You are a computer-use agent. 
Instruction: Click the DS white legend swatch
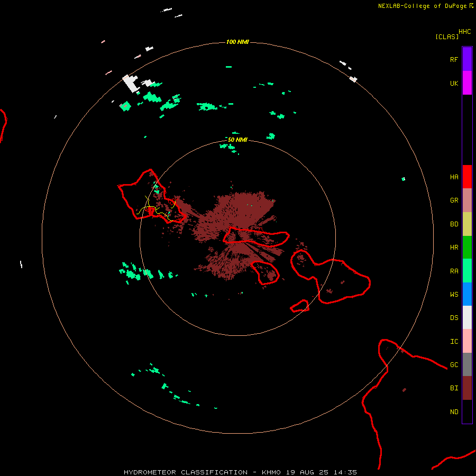tap(467, 317)
